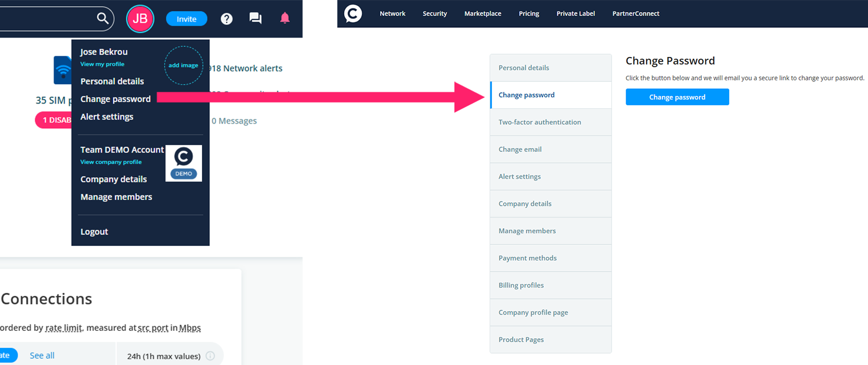Screen dimensions: 868x365
Task: Open the JB user avatar menu
Action: click(x=140, y=19)
